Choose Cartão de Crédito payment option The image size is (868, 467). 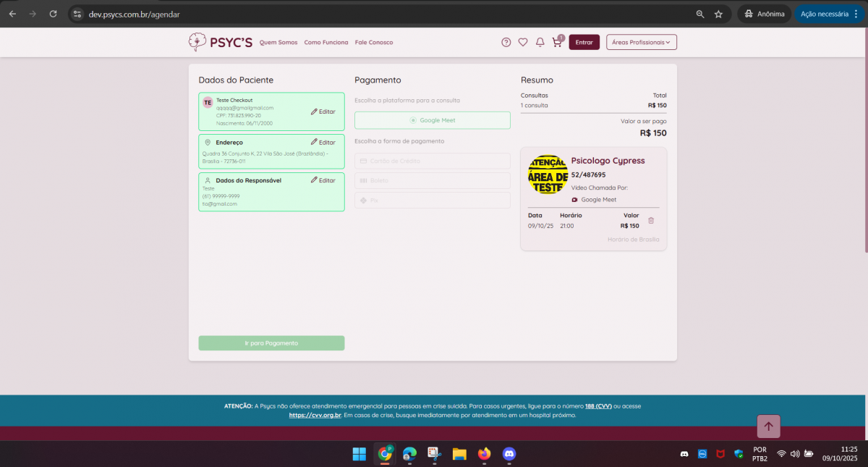pyautogui.click(x=433, y=161)
